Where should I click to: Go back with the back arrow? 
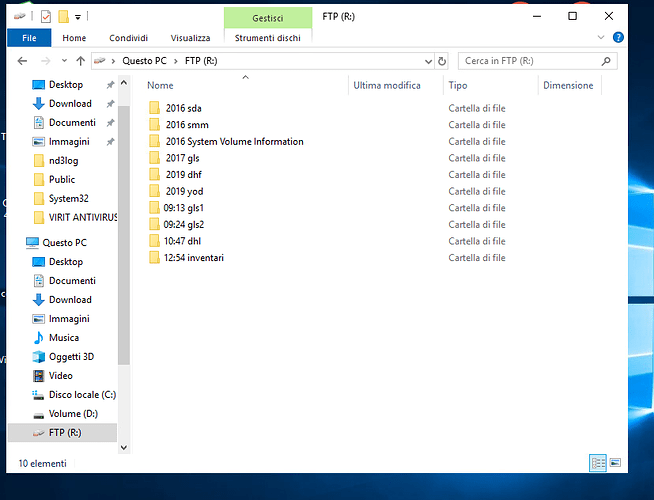[x=23, y=61]
